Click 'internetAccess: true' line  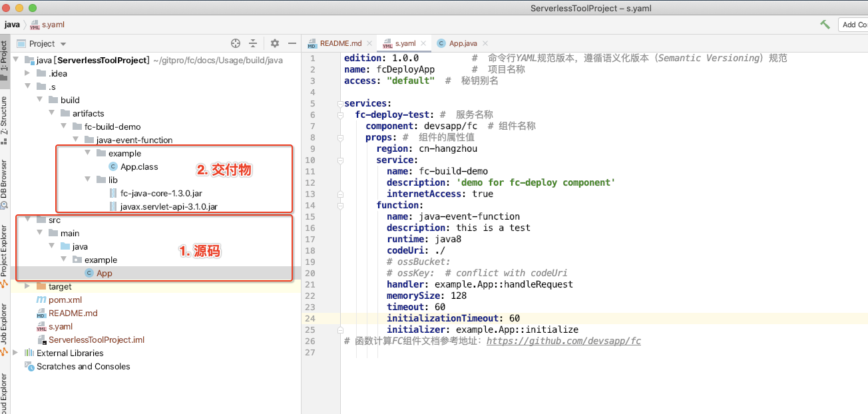click(440, 194)
